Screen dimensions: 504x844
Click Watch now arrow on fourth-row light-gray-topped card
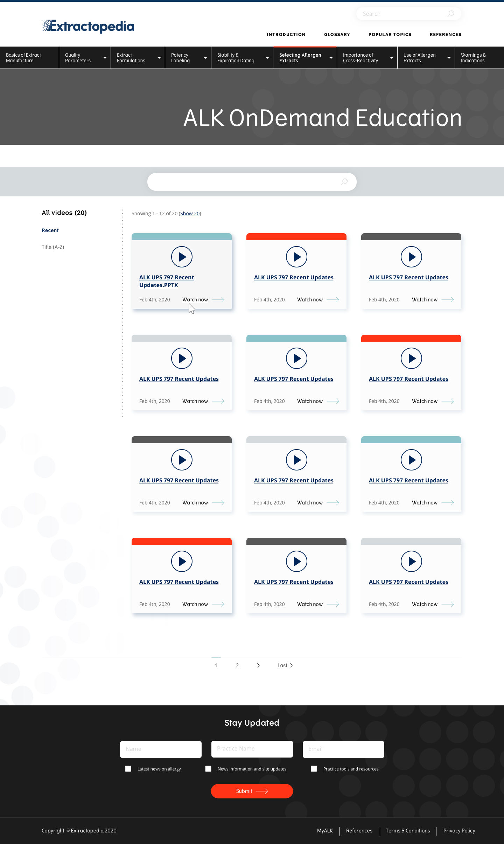(x=448, y=604)
